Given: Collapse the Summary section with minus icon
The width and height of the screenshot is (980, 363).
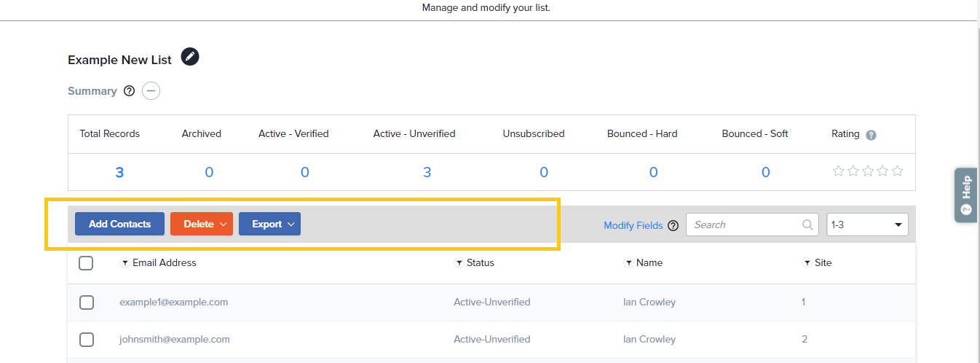Looking at the screenshot, I should [151, 91].
